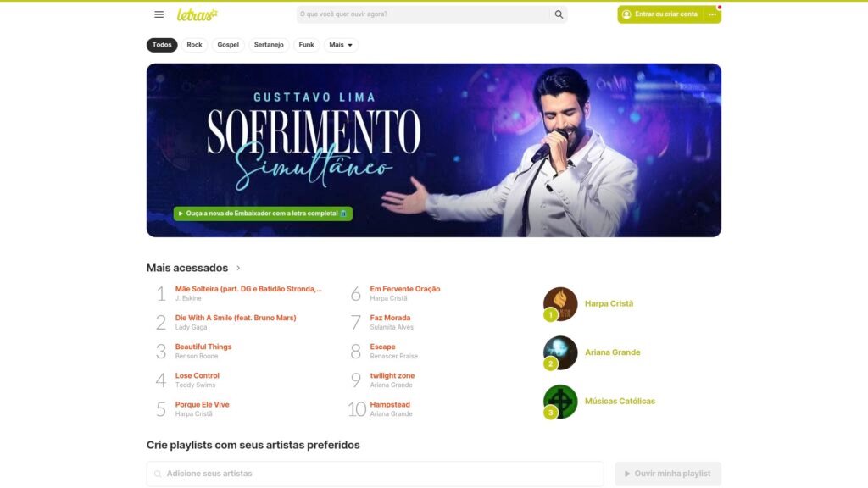
Task: Click the Harpa Cristã artist thumbnail
Action: pos(560,304)
